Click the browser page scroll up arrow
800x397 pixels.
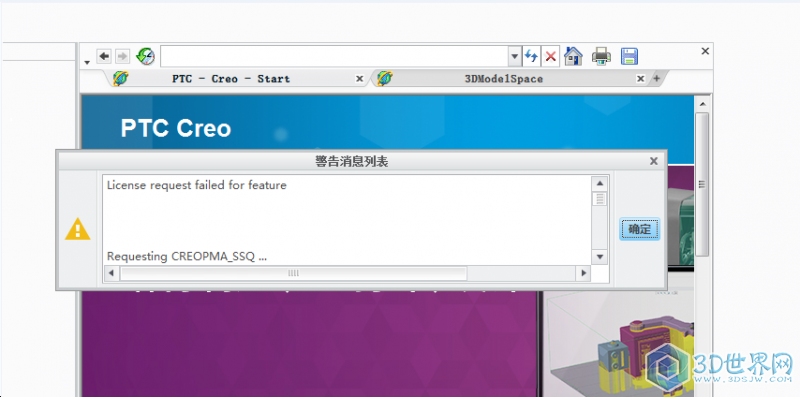703,104
